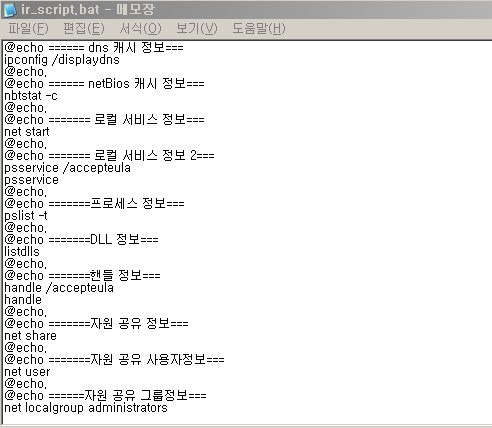Click the 'psservice' line without arguments
Viewport: 492px width, 428px height.
(31, 180)
